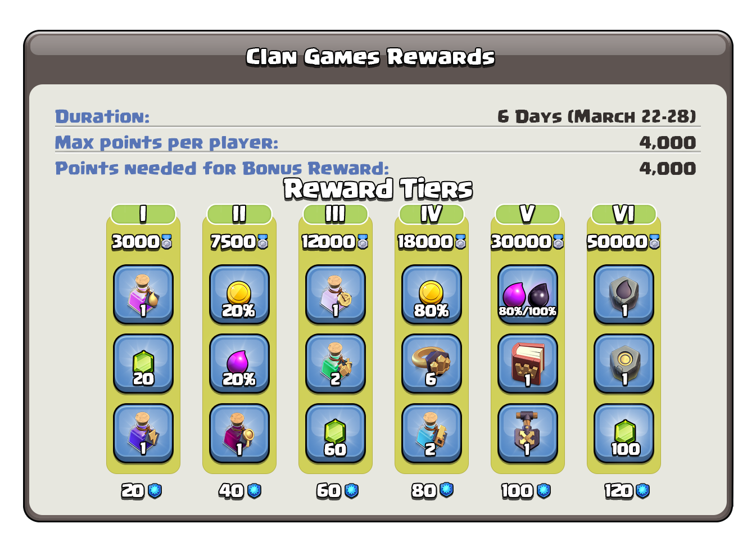Open the Tier VI header tab
The image size is (756, 546).
click(624, 214)
